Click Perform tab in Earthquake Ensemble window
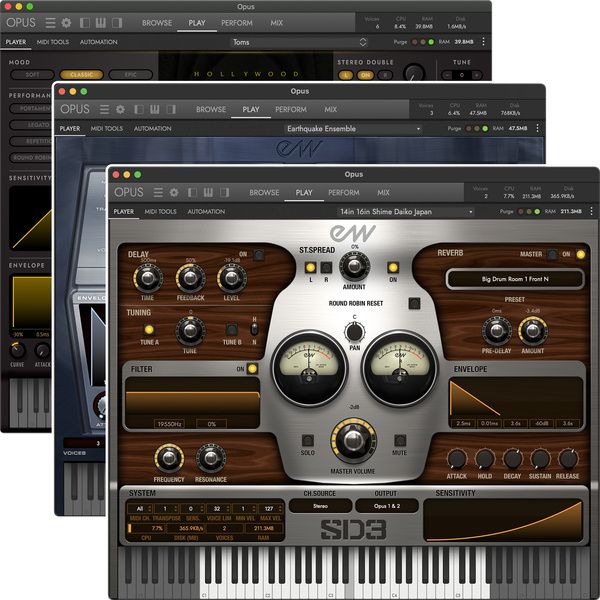The width and height of the screenshot is (600, 600). tap(291, 109)
